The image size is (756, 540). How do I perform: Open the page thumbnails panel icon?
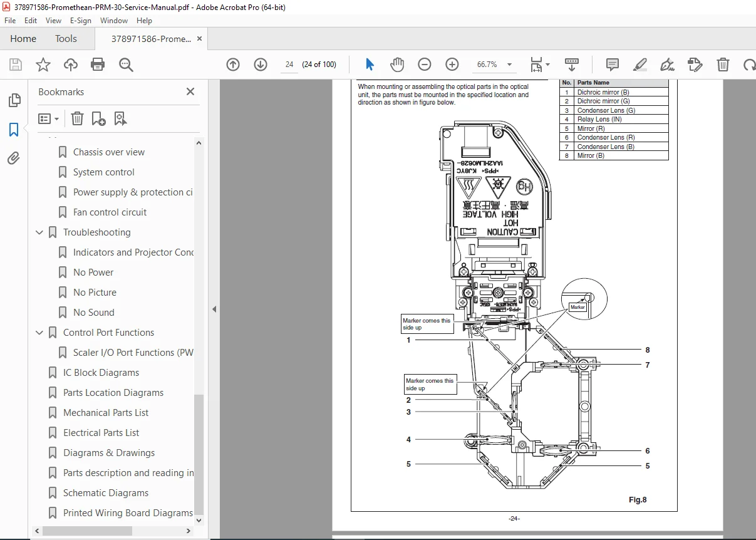click(x=14, y=100)
